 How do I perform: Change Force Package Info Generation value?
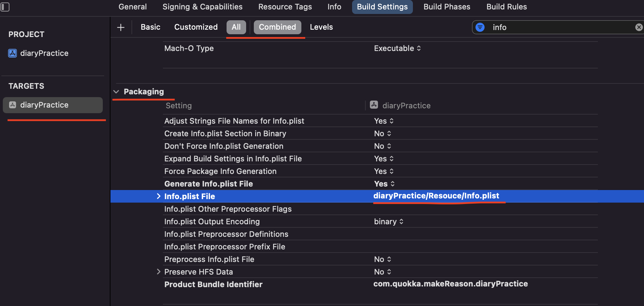[x=384, y=171]
